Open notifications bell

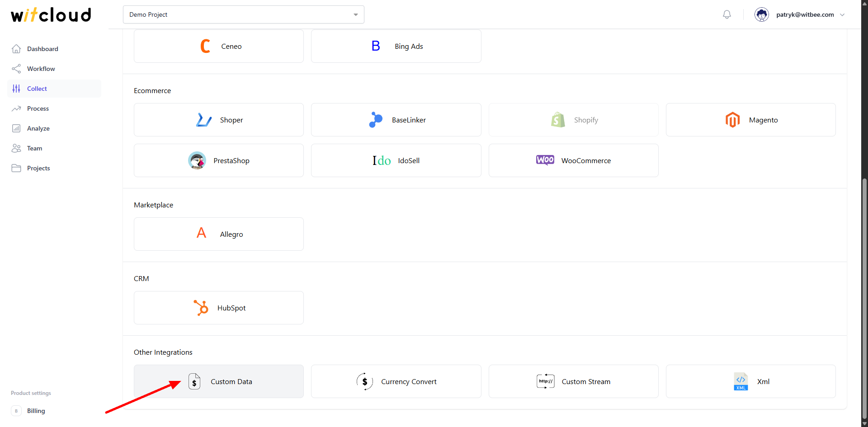727,14
